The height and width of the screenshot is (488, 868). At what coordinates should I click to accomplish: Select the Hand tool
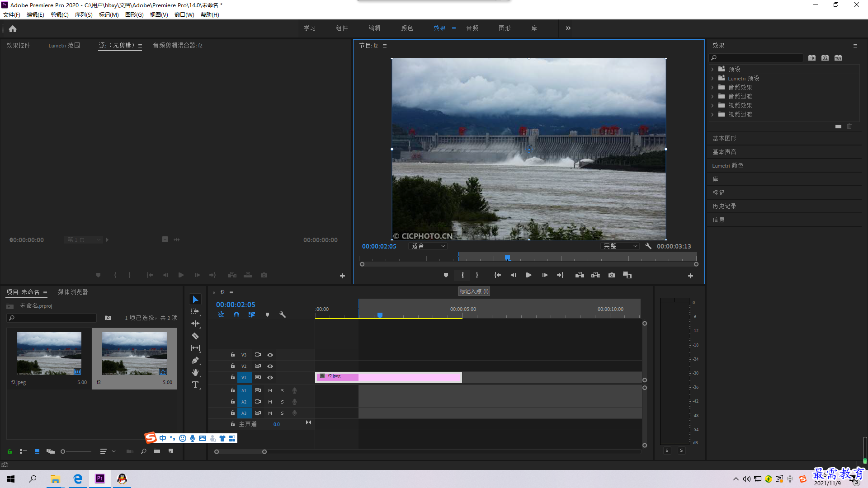coord(195,372)
